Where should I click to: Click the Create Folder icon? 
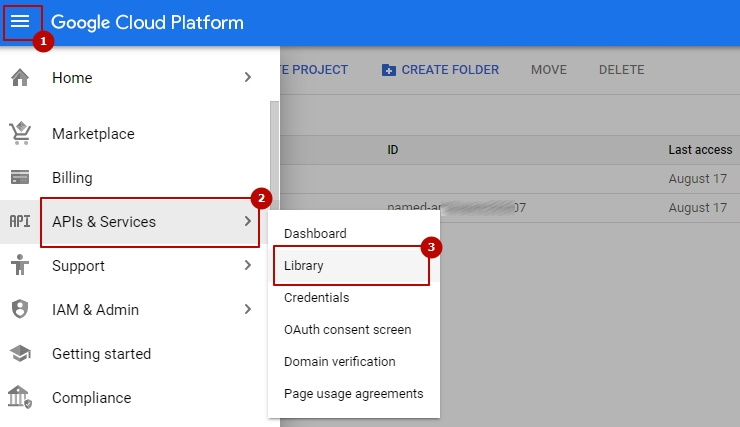coord(388,70)
